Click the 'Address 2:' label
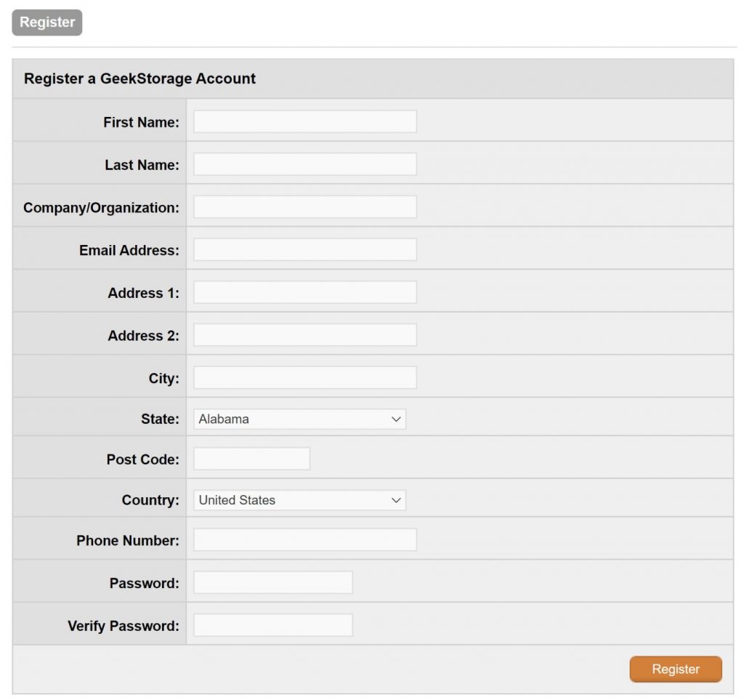 (x=143, y=336)
